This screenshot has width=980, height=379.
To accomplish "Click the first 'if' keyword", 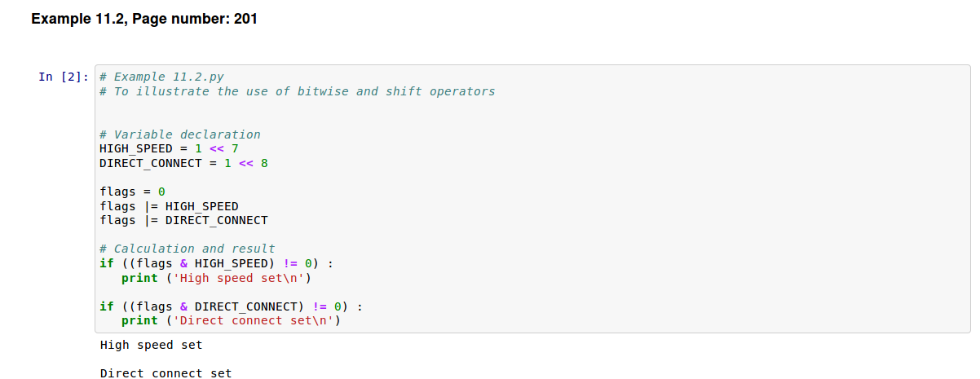I will 107,263.
